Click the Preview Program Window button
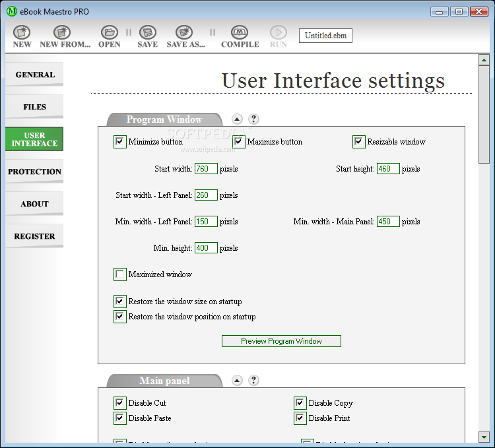This screenshot has width=495, height=448. 281,341
